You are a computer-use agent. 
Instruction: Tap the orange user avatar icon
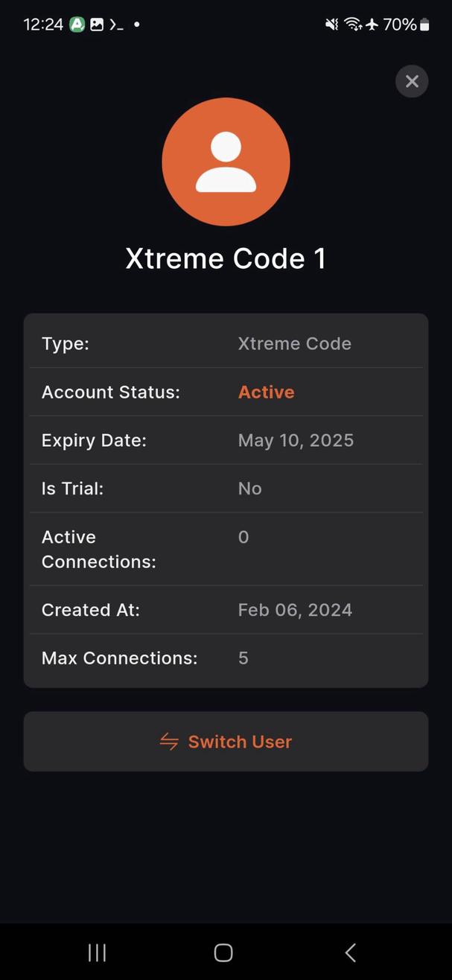226,161
